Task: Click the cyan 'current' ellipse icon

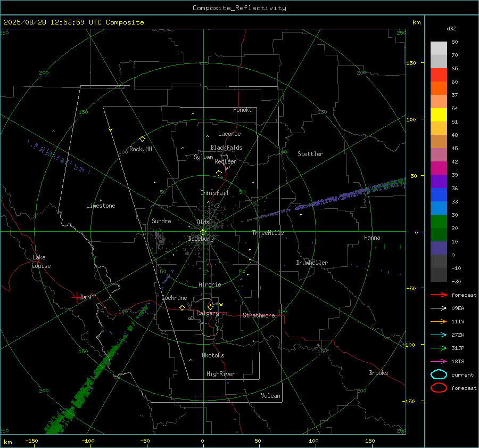Action: (x=439, y=374)
